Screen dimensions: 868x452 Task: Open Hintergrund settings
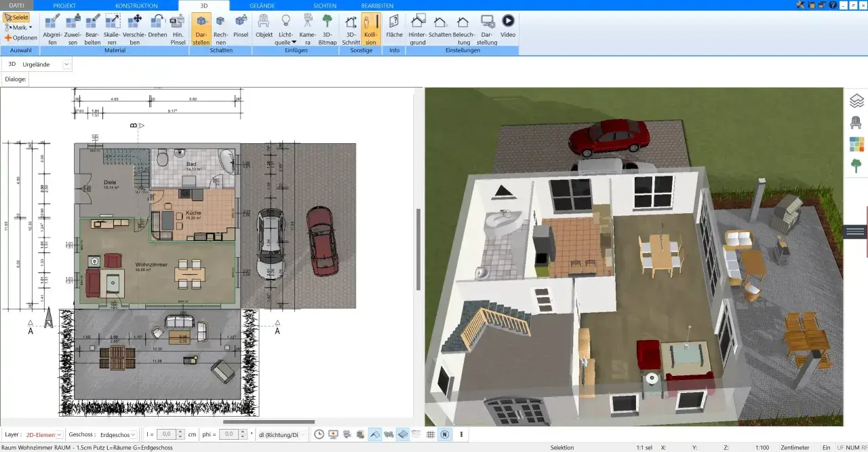click(x=418, y=29)
